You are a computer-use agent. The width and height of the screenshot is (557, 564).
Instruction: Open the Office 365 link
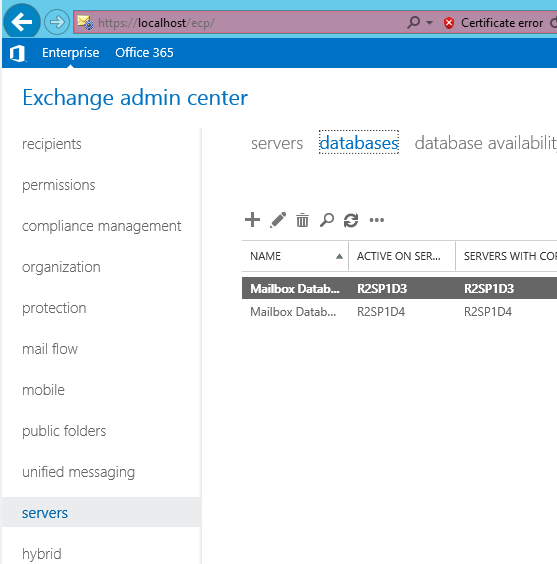[x=144, y=53]
